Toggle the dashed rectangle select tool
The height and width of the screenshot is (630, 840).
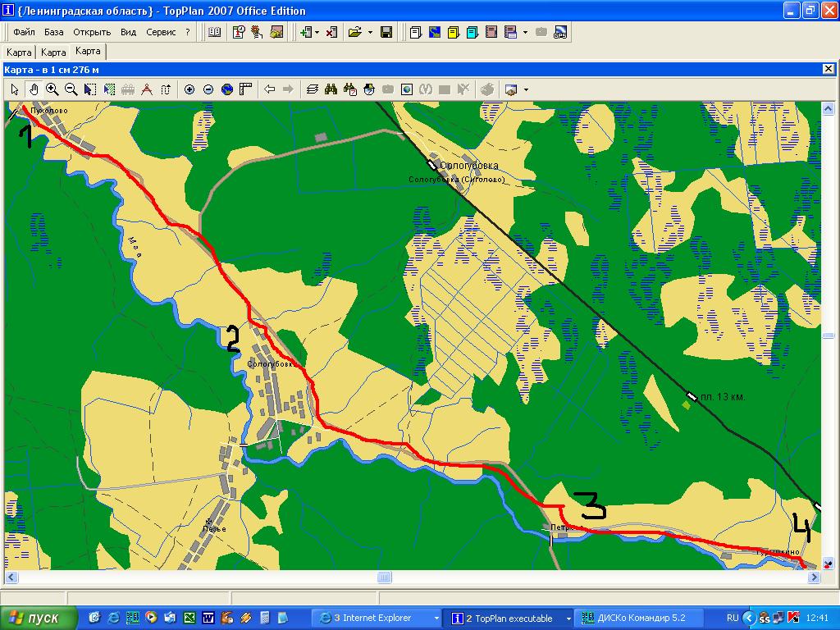click(x=89, y=89)
